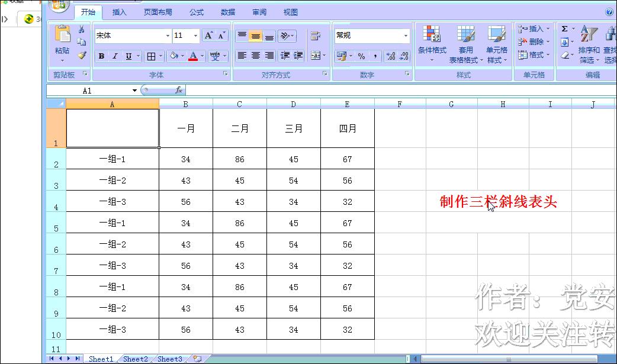Open the 宋体 font name dropdown
Image resolution: width=617 pixels, height=364 pixels.
pos(131,36)
